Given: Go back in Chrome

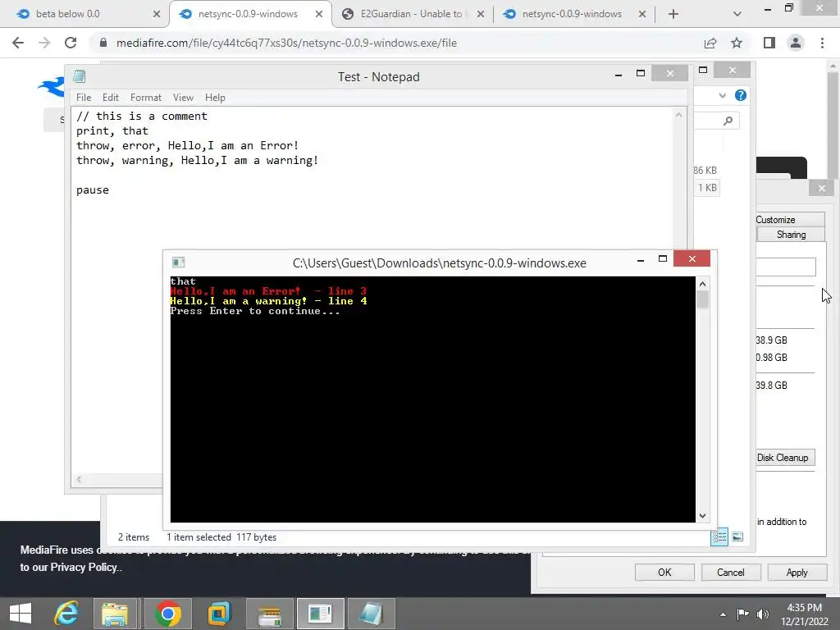Looking at the screenshot, I should 18,43.
